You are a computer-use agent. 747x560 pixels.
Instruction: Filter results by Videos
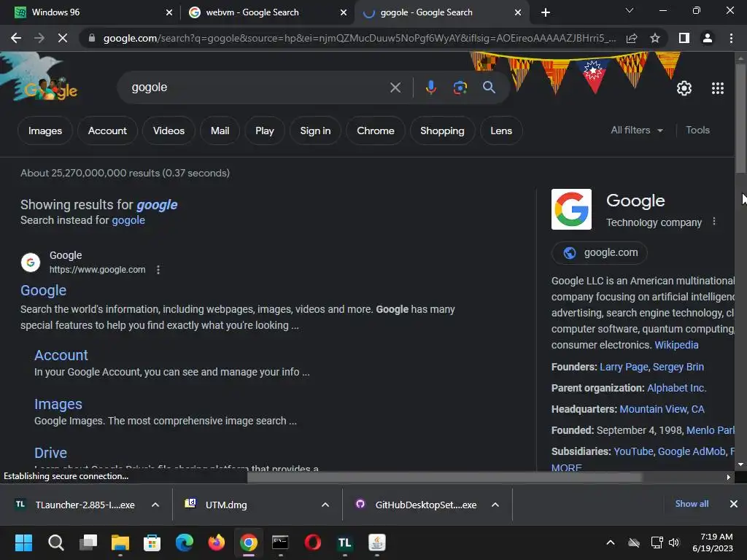tap(169, 131)
